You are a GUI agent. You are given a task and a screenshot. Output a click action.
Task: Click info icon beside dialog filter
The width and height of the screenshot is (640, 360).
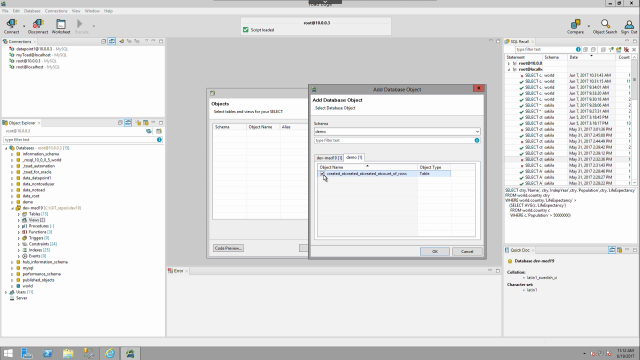[x=477, y=140]
